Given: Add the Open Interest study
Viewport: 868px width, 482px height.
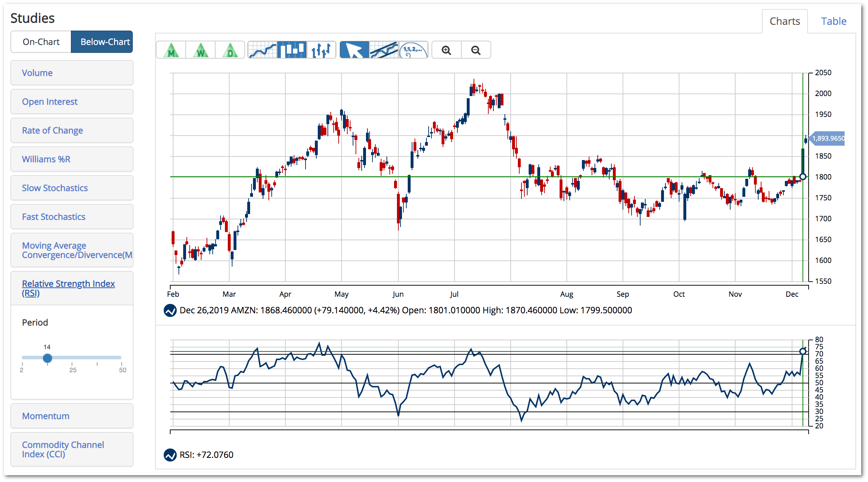Looking at the screenshot, I should coord(72,101).
